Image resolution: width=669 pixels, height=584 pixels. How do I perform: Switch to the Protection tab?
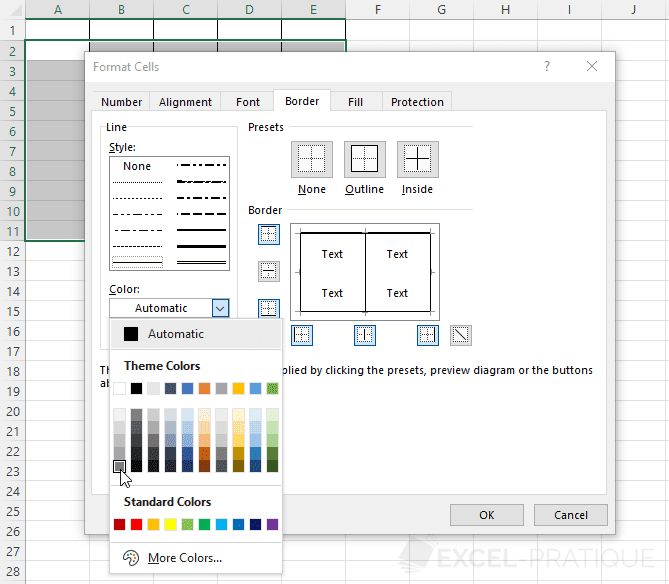[x=417, y=102]
